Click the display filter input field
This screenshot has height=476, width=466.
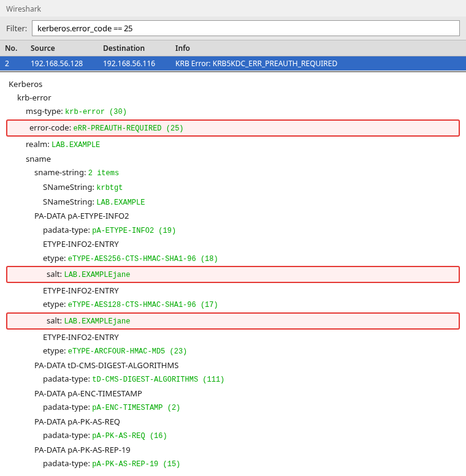(x=245, y=28)
